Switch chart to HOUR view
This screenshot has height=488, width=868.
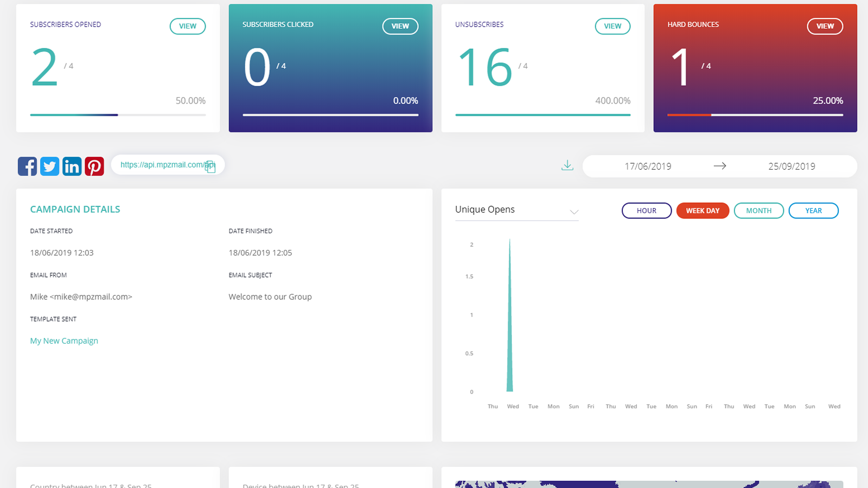pyautogui.click(x=646, y=210)
